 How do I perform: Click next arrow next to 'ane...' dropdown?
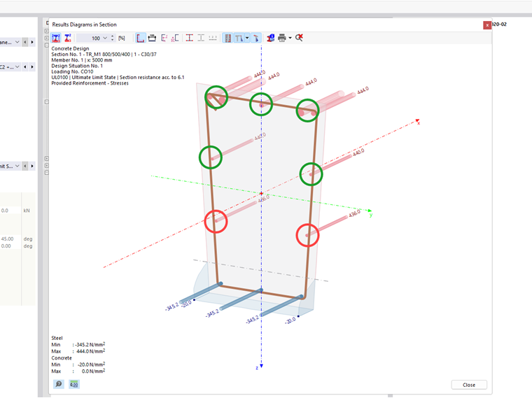click(x=32, y=42)
